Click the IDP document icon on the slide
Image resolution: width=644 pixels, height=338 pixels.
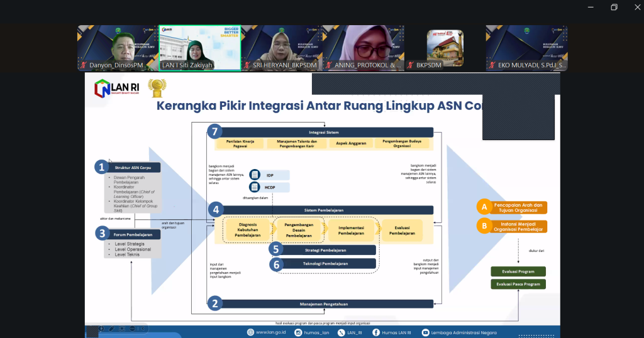click(254, 175)
